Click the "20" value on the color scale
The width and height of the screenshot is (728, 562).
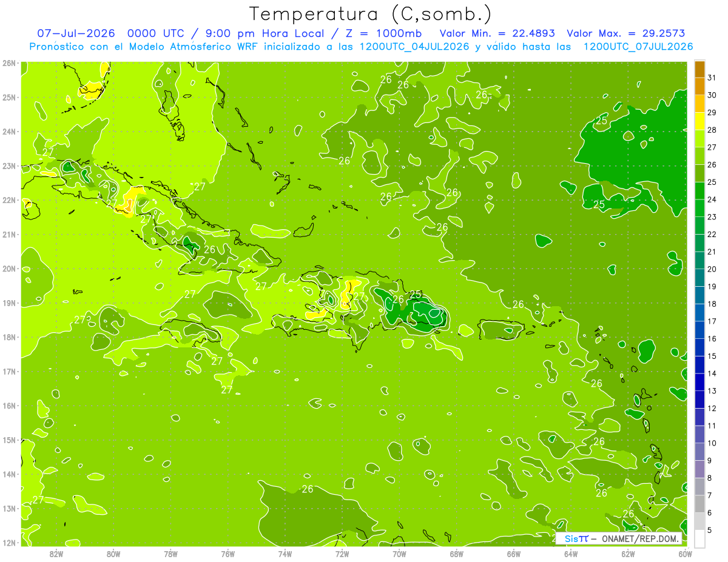point(712,269)
